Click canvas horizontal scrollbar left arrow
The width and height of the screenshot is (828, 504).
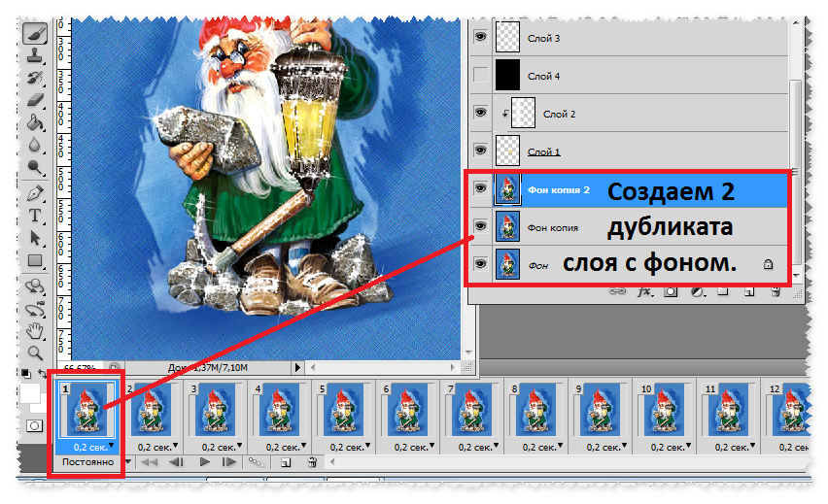point(313,367)
